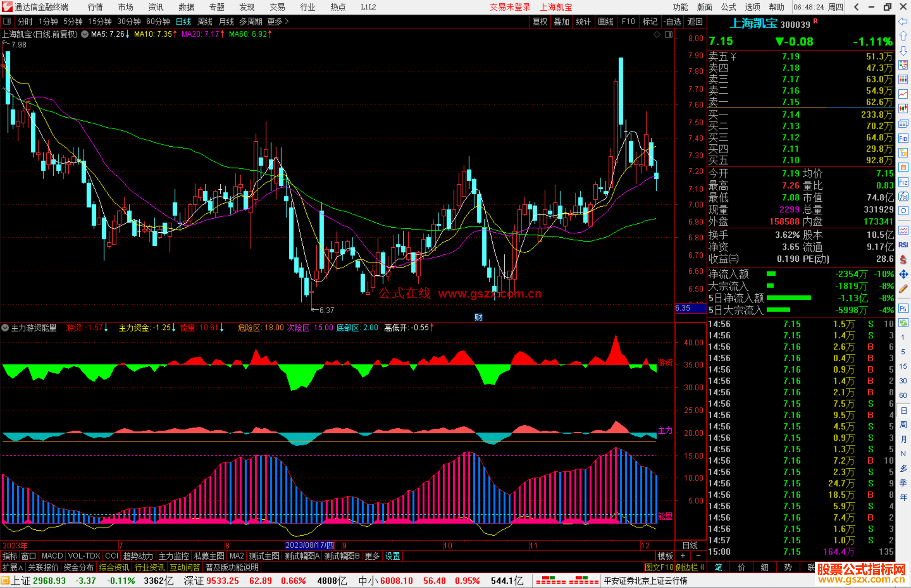Image resolution: width=911 pixels, height=588 pixels.
Task: Expand the 上海凯宝 main chart indicator dropdown
Action: (85, 34)
